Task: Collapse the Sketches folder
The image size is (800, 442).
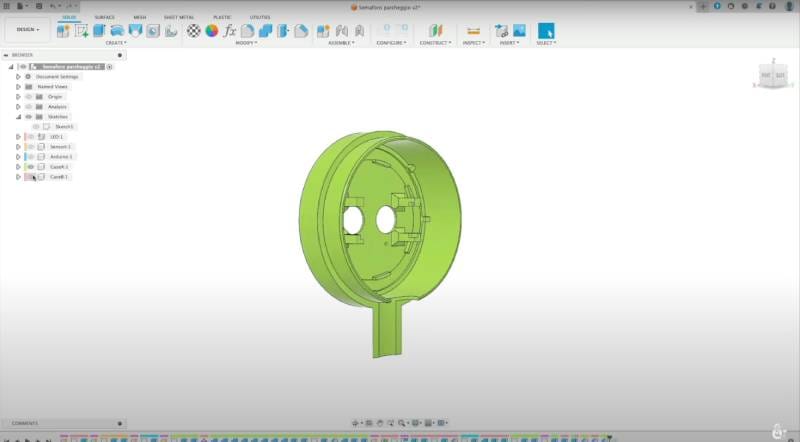Action: (18, 117)
